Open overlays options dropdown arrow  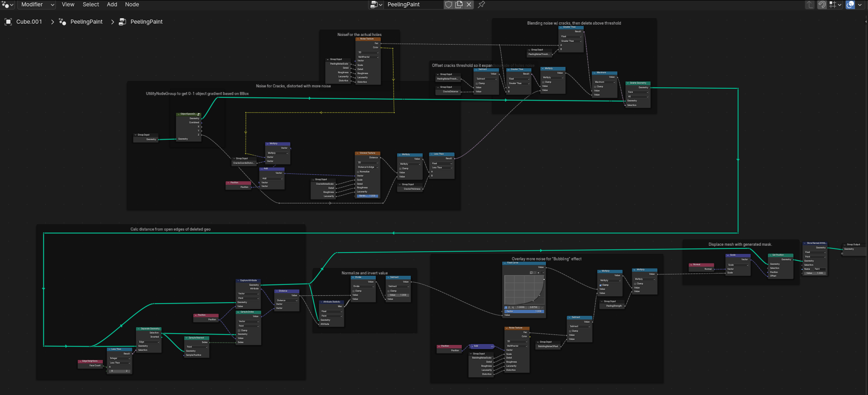[x=860, y=5]
